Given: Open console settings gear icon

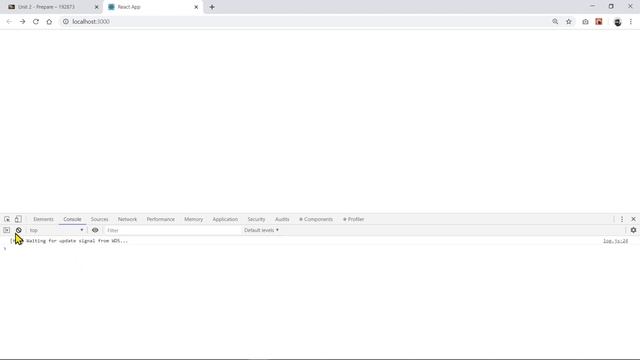Looking at the screenshot, I should coord(633,230).
